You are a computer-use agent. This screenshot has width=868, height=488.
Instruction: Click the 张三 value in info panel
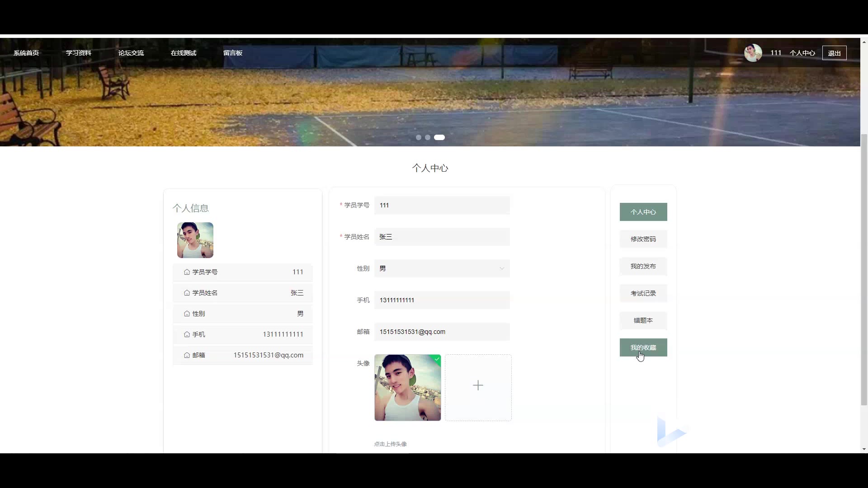pos(297,293)
